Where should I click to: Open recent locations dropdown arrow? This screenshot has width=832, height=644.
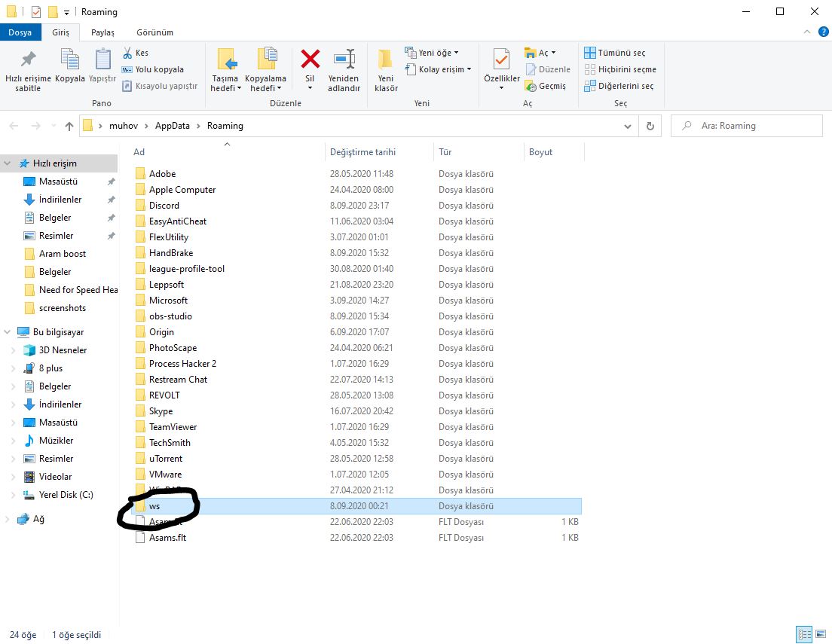(x=54, y=126)
